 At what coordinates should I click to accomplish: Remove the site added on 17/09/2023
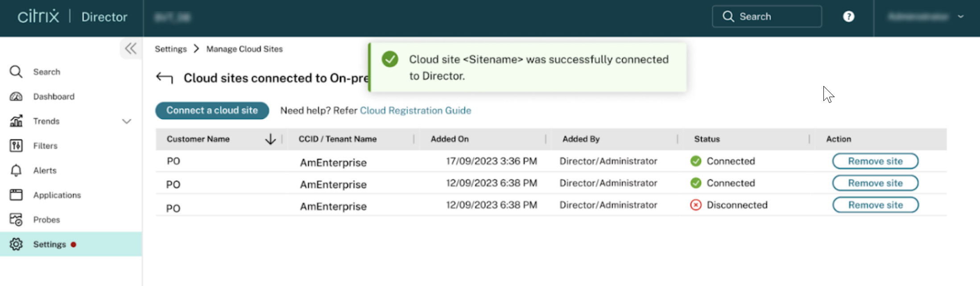pyautogui.click(x=875, y=161)
